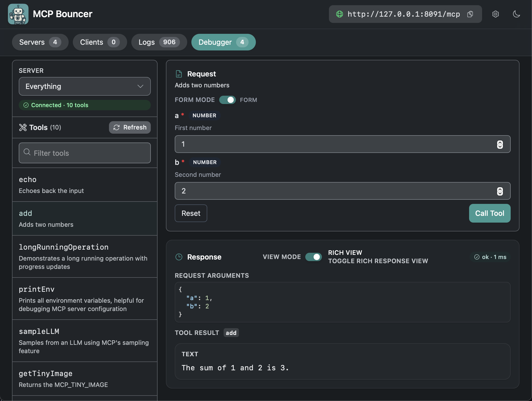Toggle dark mode with the moon icon
Viewport: 532px width, 401px height.
tap(516, 14)
